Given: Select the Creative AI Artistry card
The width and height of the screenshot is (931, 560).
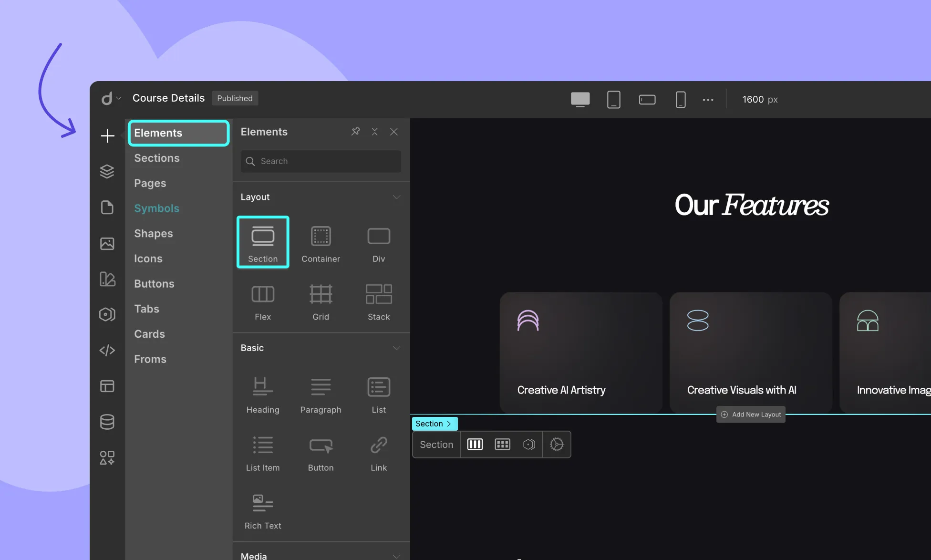Looking at the screenshot, I should (x=581, y=353).
